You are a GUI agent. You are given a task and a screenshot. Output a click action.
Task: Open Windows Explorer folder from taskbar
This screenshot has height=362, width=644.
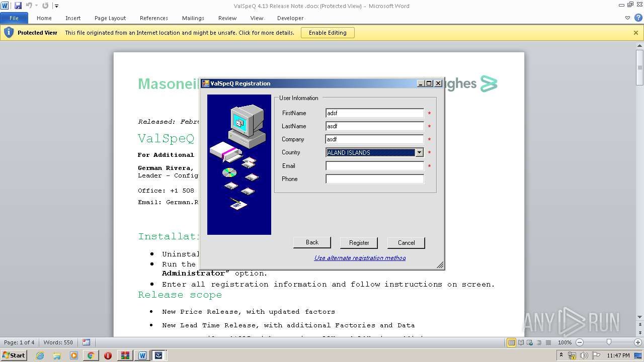click(57, 355)
